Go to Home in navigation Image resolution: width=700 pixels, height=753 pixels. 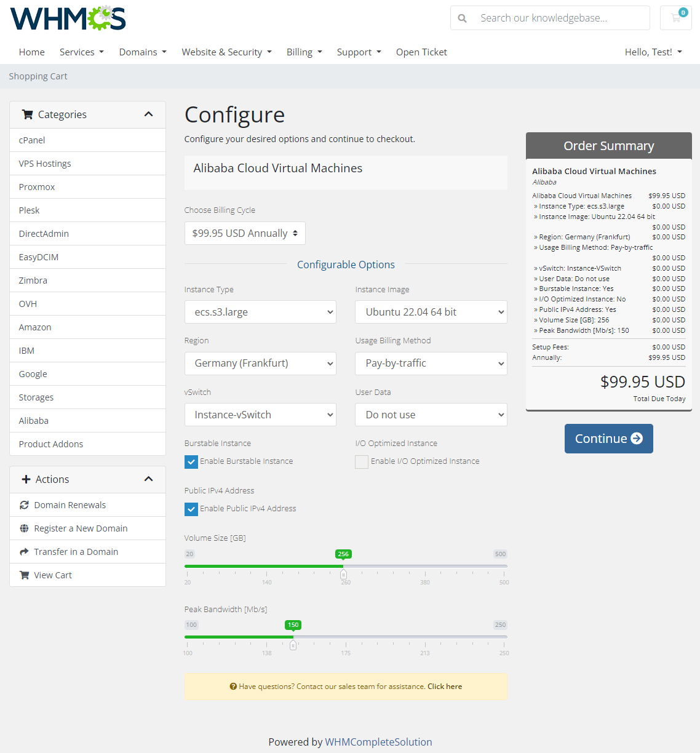pos(32,52)
